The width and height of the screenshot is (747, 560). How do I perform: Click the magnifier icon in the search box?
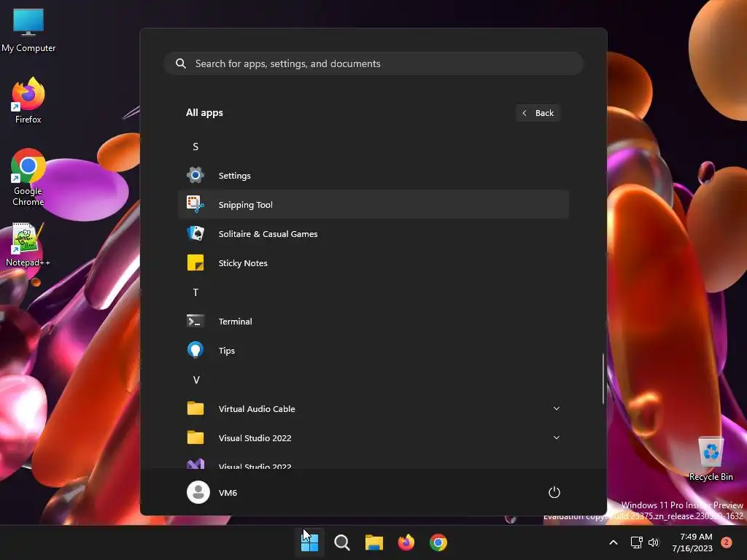[x=181, y=63]
